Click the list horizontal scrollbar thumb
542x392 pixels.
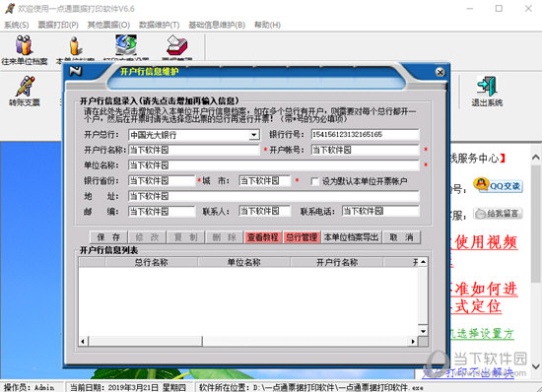146,342
